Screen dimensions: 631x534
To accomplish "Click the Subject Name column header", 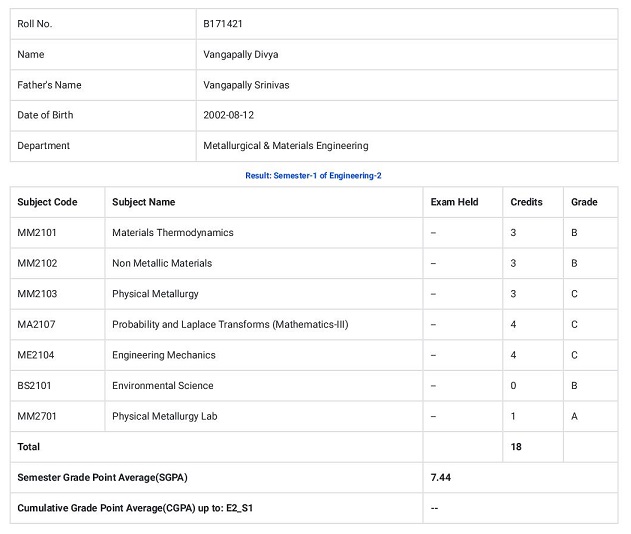I will [144, 202].
